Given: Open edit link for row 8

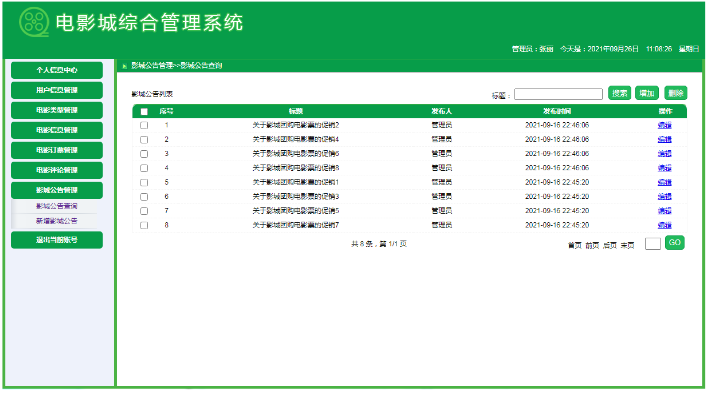Looking at the screenshot, I should (x=665, y=225).
